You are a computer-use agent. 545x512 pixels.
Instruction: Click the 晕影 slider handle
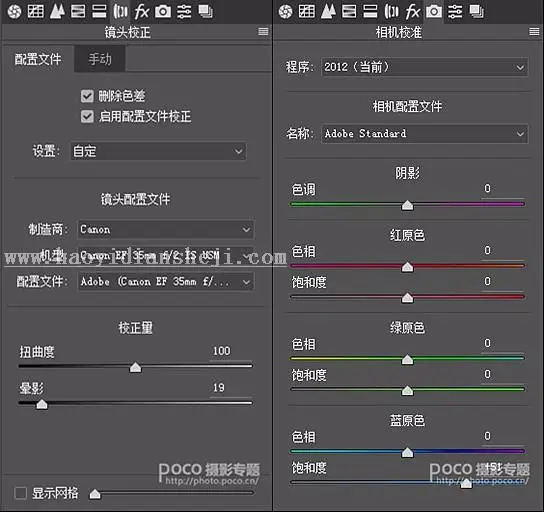(x=42, y=404)
